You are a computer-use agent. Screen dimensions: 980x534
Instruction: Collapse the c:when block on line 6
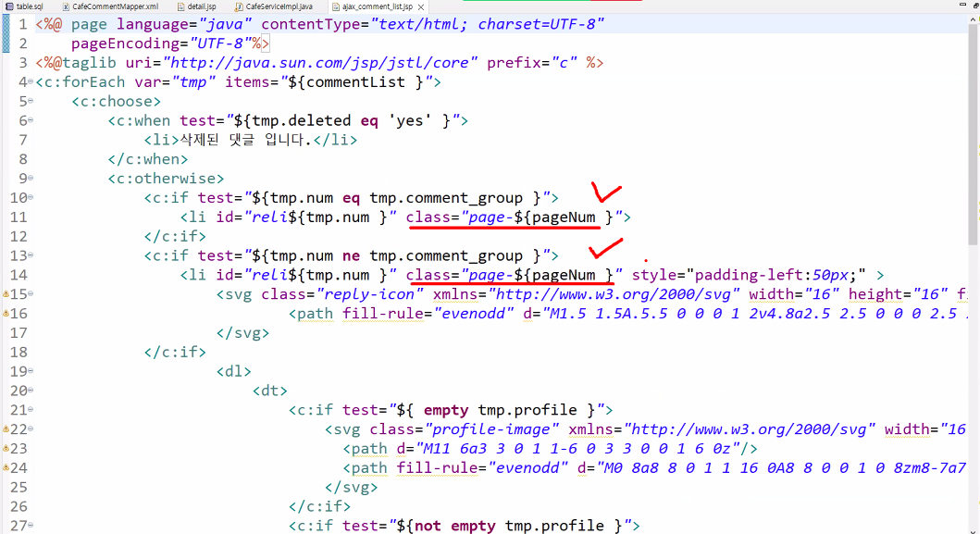(x=31, y=120)
